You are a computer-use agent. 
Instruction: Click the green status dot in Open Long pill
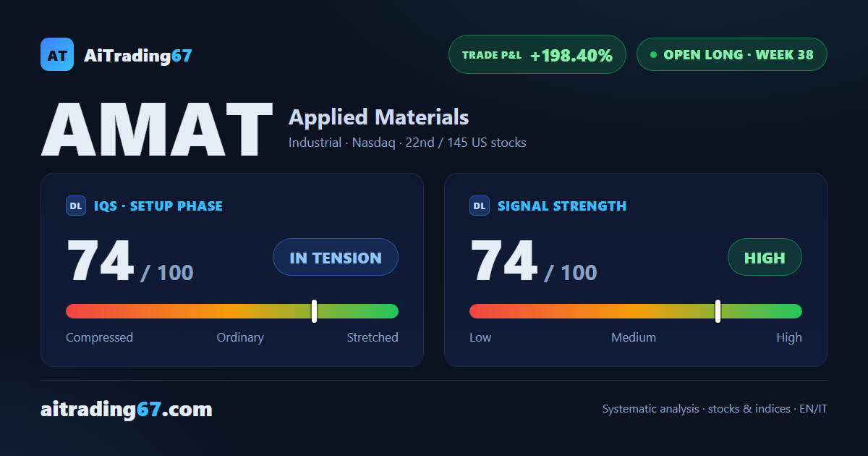[654, 54]
